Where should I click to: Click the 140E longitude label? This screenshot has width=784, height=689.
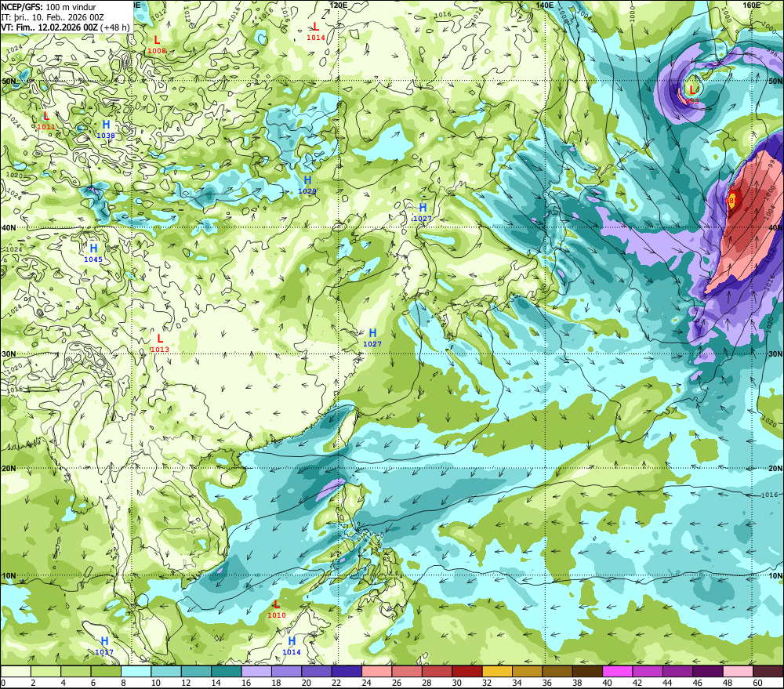pyautogui.click(x=545, y=5)
